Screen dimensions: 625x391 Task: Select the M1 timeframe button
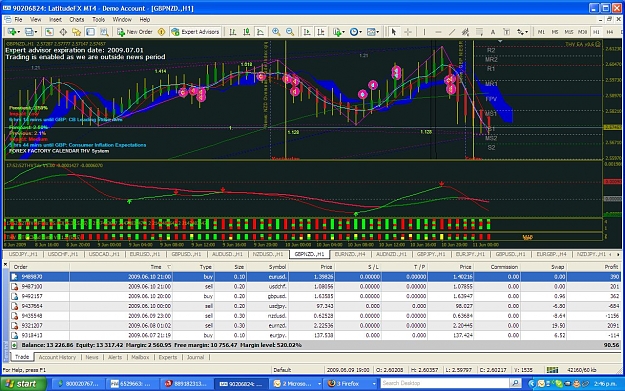[x=541, y=32]
